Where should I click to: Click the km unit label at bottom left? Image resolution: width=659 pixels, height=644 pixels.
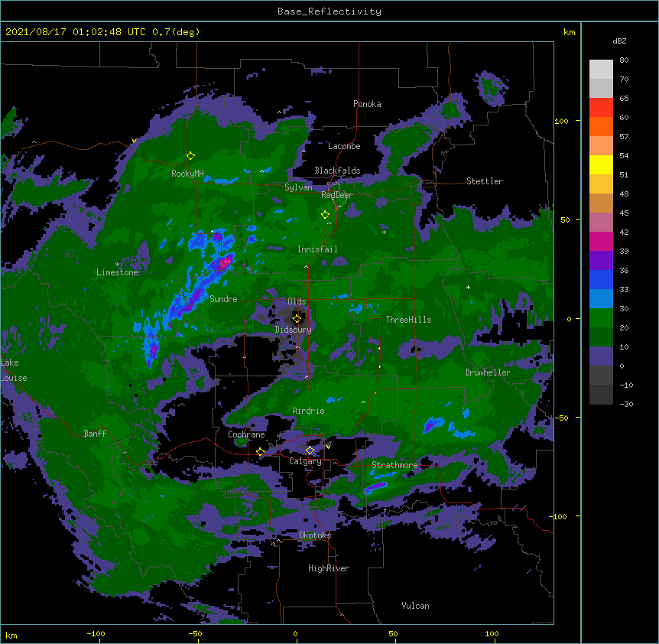(x=11, y=636)
